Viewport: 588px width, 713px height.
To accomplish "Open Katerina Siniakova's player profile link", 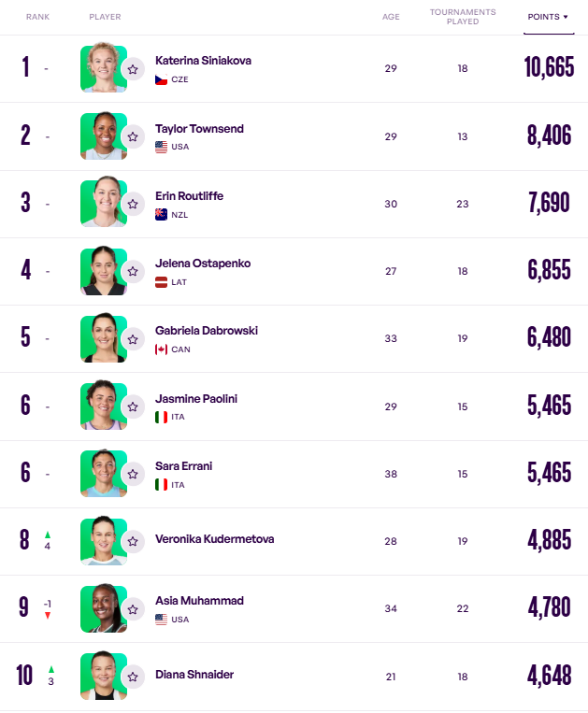I will click(202, 61).
